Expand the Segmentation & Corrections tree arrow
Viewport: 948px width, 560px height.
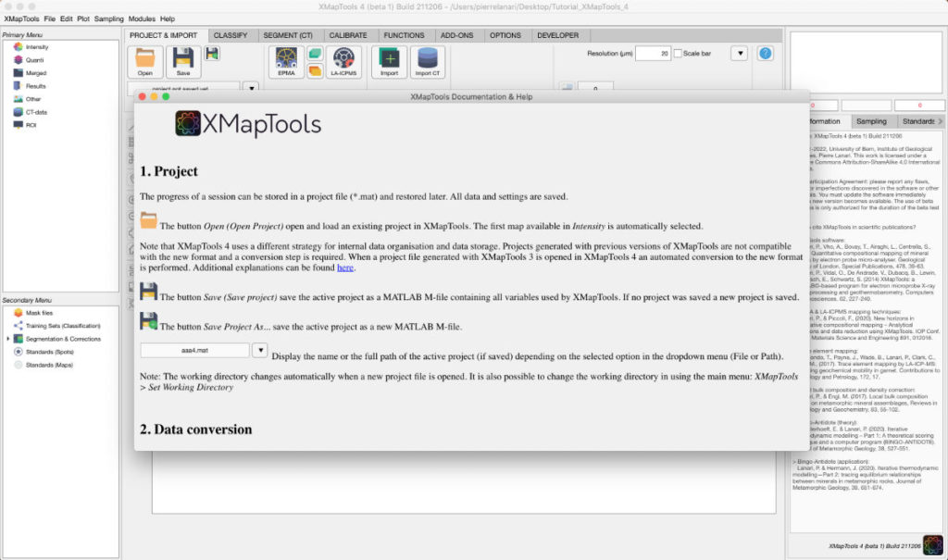7,339
